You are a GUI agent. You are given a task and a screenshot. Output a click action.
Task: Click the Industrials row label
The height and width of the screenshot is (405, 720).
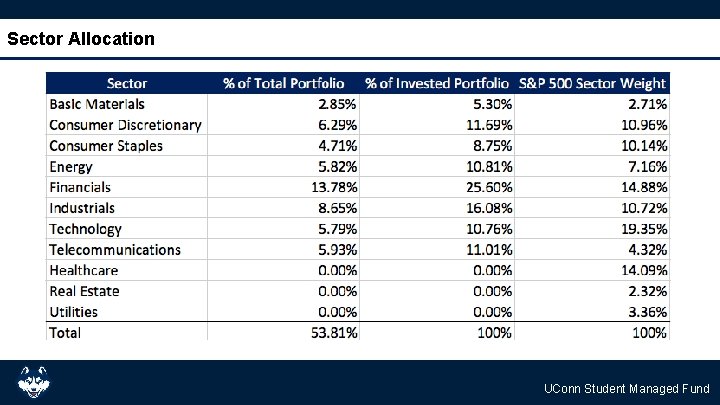(x=82, y=208)
